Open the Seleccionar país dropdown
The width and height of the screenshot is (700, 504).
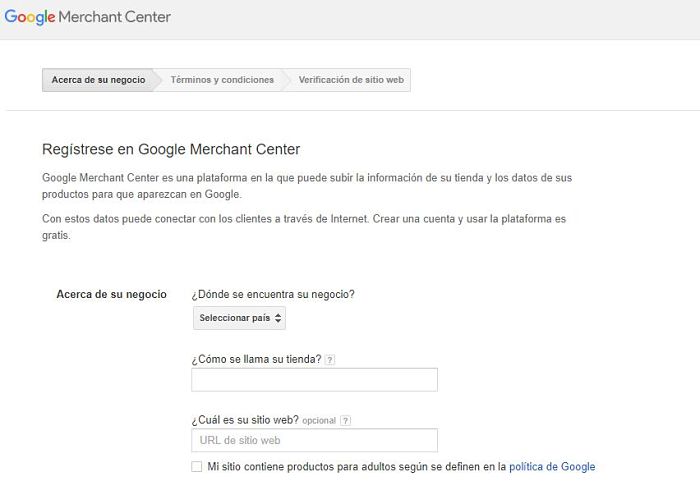tap(240, 318)
